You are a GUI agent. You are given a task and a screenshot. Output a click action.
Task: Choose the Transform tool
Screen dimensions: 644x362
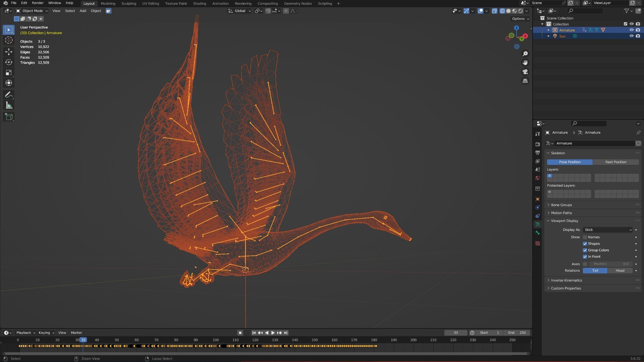9,83
